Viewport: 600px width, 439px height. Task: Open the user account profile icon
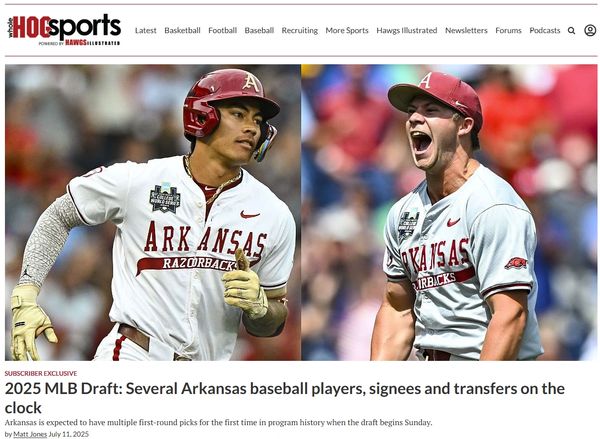[x=590, y=30]
